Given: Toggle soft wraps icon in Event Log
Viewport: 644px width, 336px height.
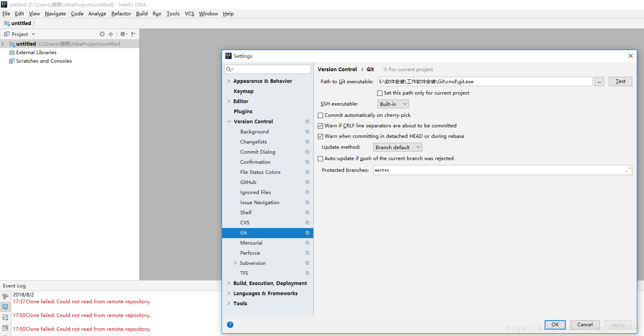Looking at the screenshot, I should [5, 317].
